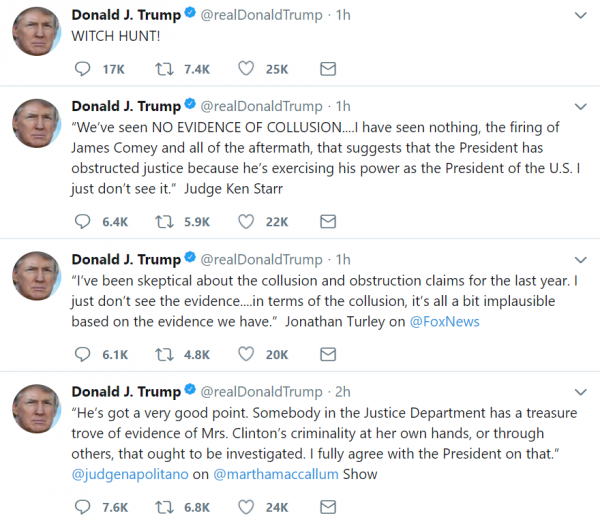This screenshot has height=522, width=600.
Task: Reply to the WITCH HUNT tweet
Action: (x=82, y=69)
